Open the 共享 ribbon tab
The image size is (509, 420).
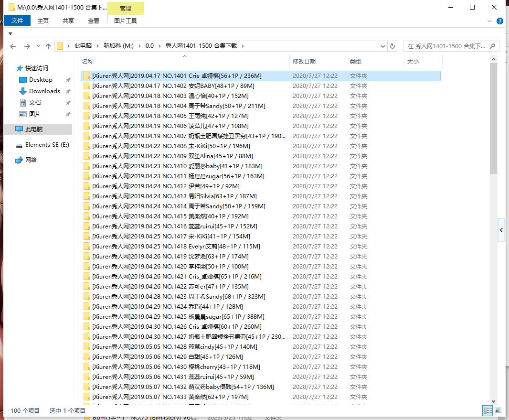68,21
